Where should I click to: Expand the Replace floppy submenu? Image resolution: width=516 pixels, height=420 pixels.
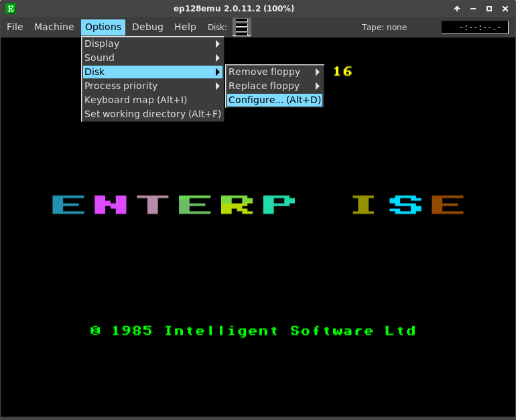(275, 86)
